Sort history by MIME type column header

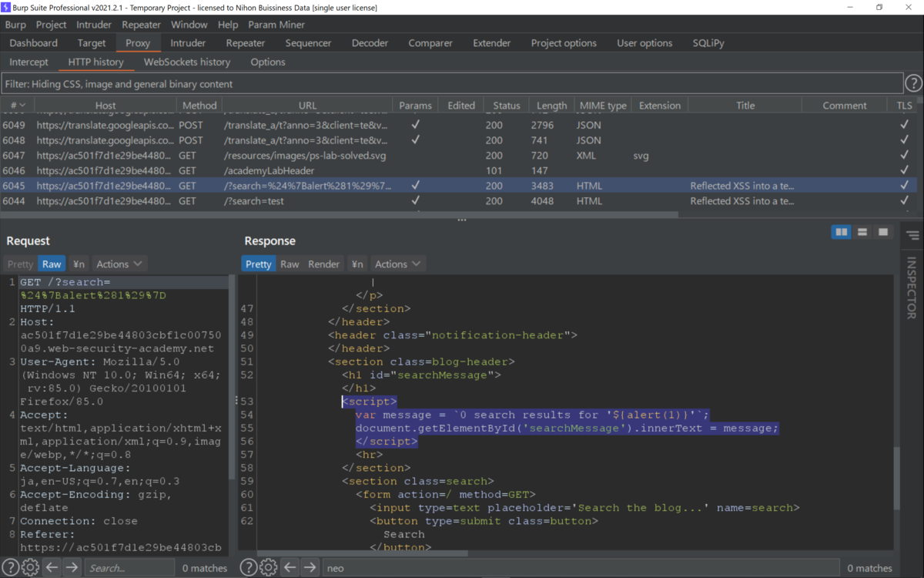tap(603, 106)
